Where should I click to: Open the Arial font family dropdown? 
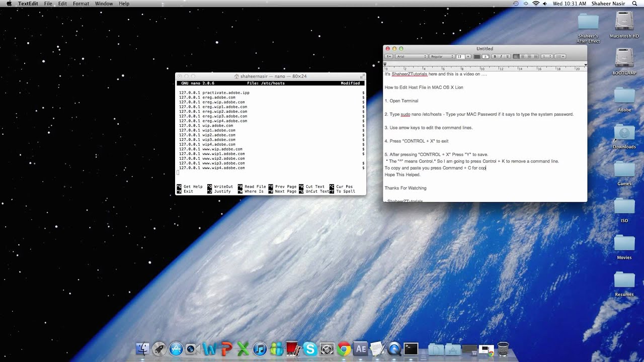coord(412,56)
